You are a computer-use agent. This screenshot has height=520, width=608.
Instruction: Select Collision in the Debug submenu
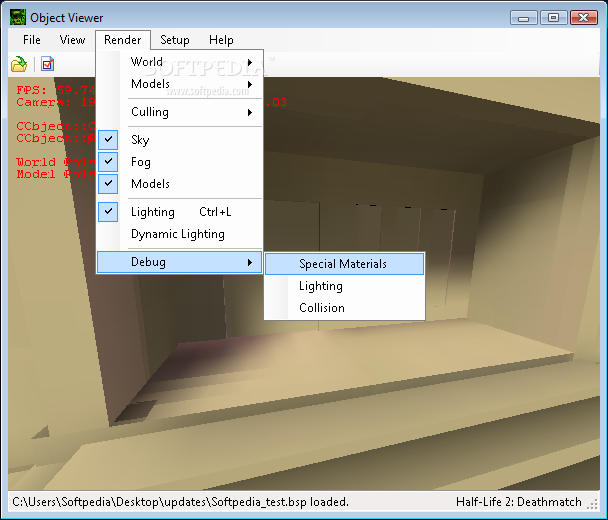click(344, 308)
